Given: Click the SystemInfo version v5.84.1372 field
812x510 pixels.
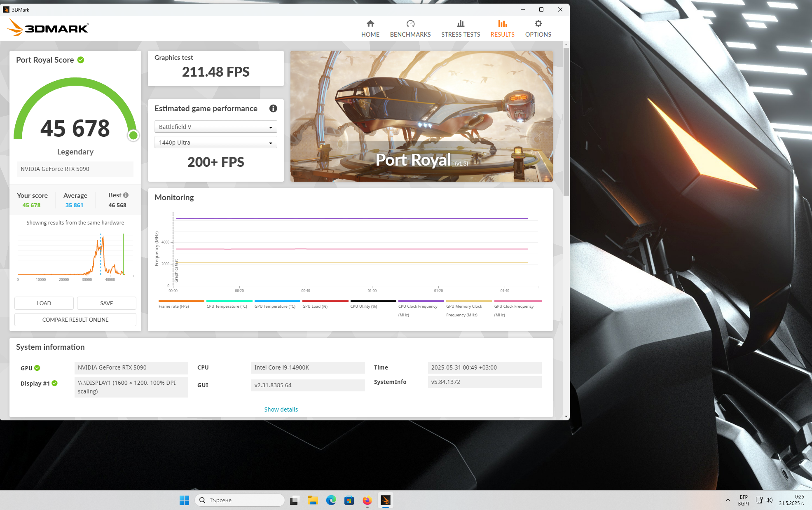Looking at the screenshot, I should (484, 382).
